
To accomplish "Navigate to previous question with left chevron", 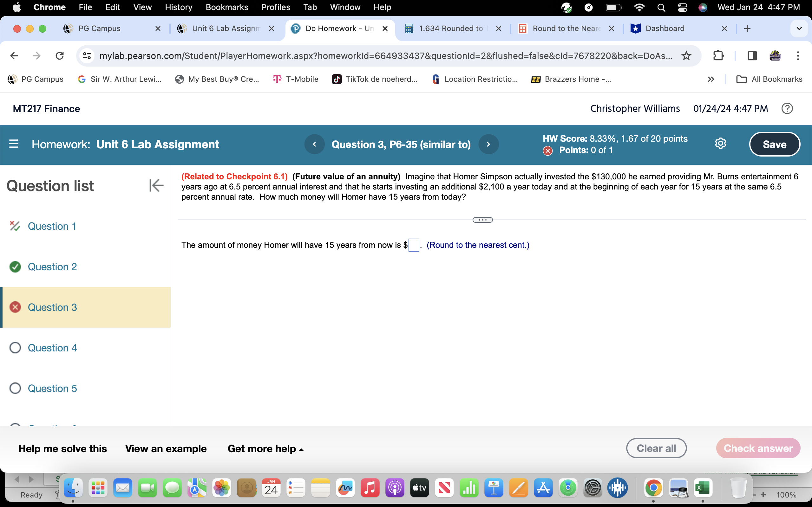I will (314, 144).
